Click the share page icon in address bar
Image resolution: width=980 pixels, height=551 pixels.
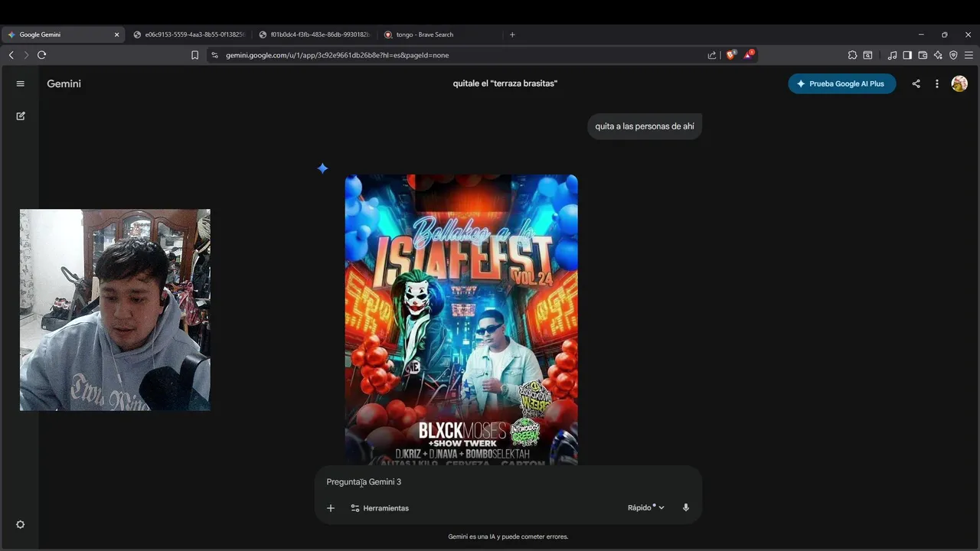pyautogui.click(x=712, y=55)
